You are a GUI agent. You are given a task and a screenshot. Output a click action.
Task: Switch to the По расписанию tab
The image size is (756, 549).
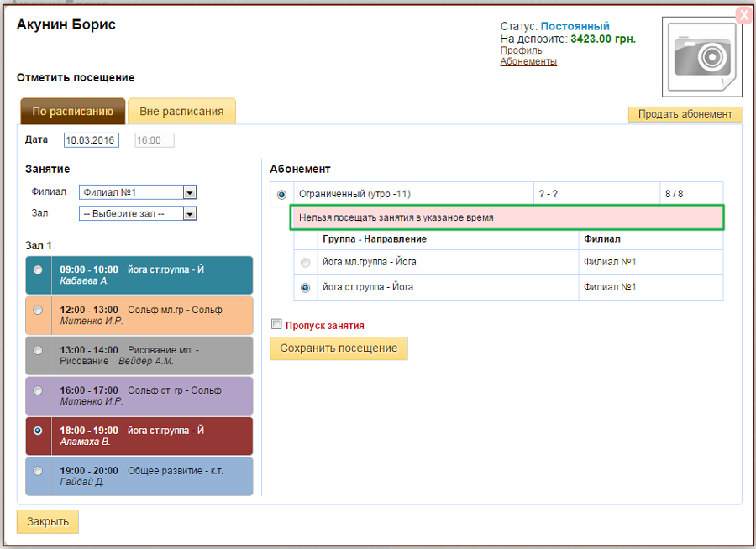click(73, 112)
